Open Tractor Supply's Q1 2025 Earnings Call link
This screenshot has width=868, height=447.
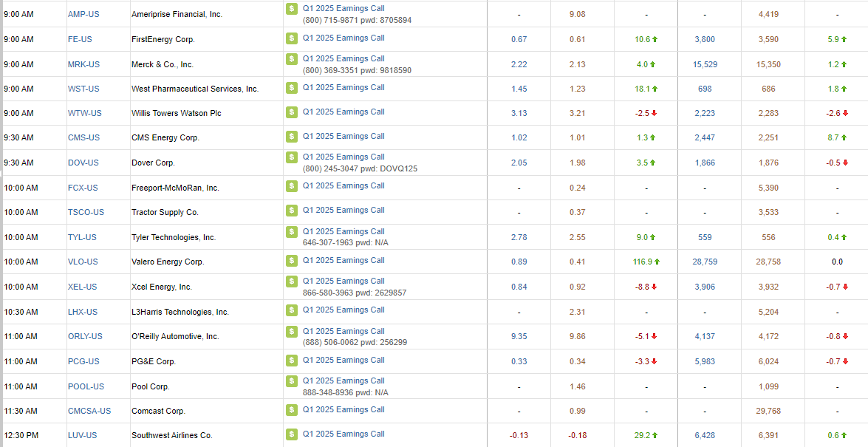coord(344,210)
